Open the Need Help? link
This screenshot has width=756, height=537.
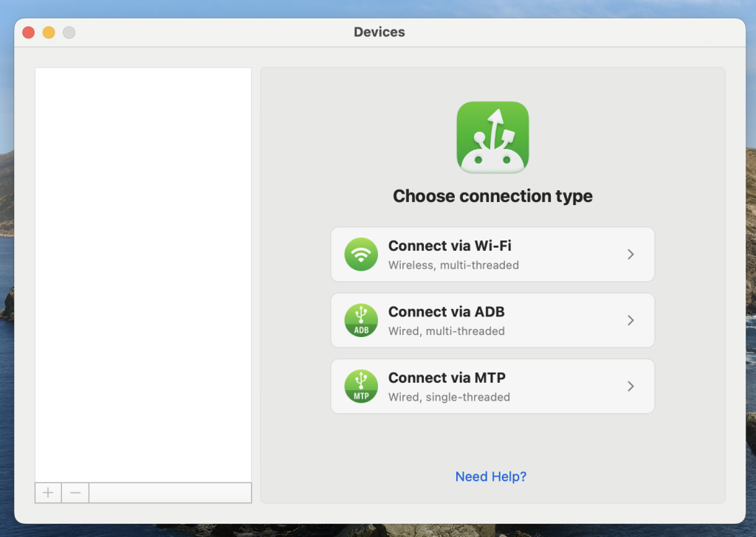click(x=491, y=477)
